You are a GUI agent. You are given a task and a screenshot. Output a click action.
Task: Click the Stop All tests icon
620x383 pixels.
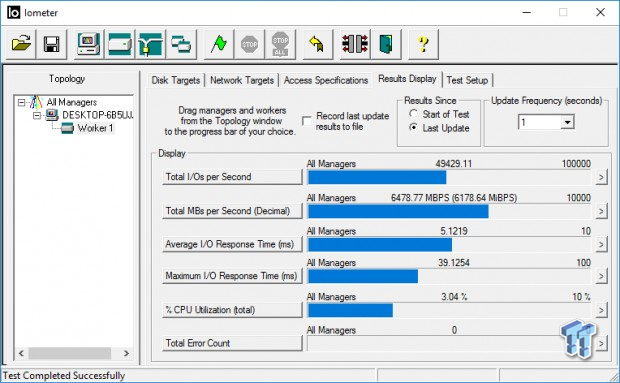point(280,44)
